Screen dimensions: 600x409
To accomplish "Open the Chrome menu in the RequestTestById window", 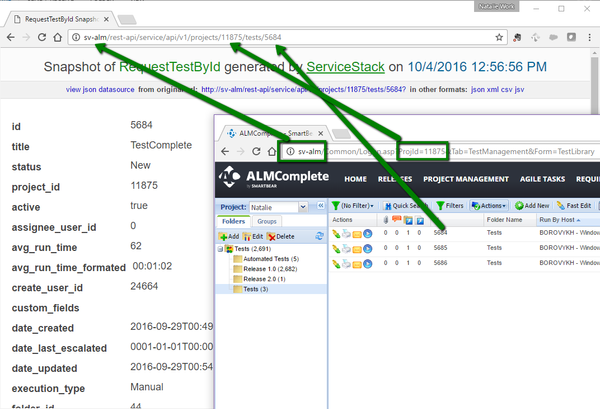I will (589, 37).
